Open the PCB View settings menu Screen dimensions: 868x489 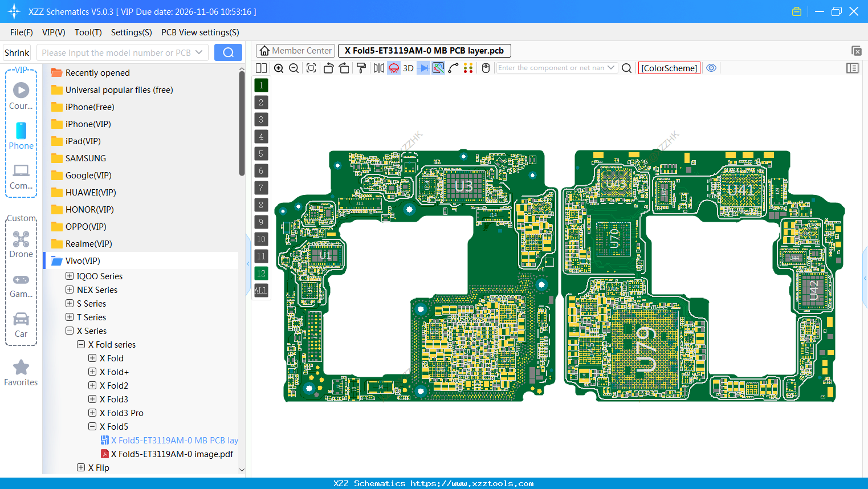[200, 32]
